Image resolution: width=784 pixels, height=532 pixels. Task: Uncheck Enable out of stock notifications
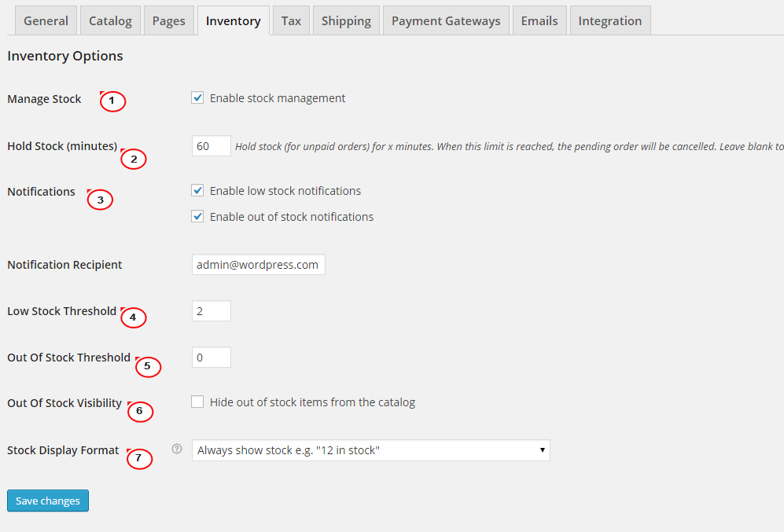(x=198, y=216)
